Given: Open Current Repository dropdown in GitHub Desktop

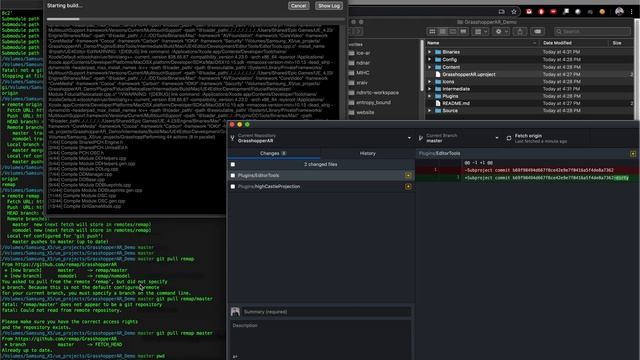Looking at the screenshot, I should 321,138.
